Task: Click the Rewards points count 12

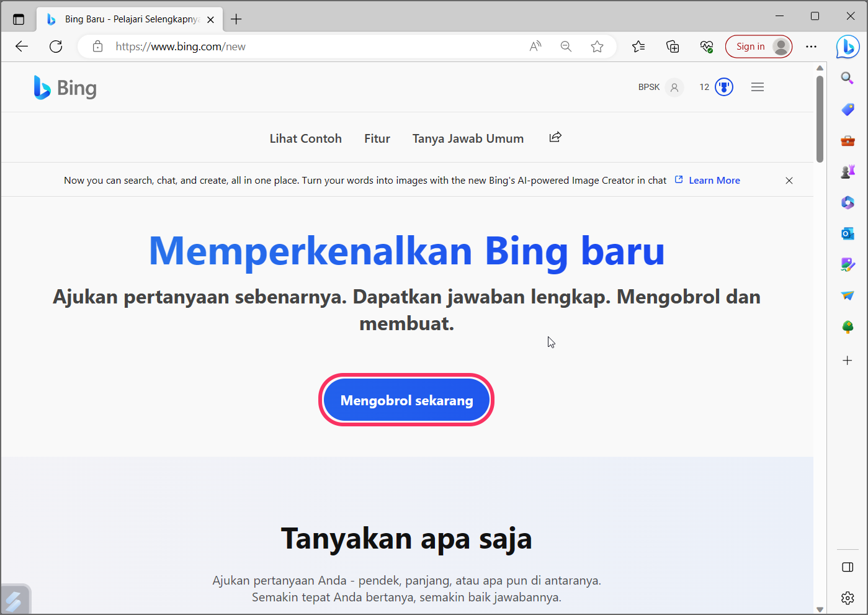Action: [x=704, y=87]
